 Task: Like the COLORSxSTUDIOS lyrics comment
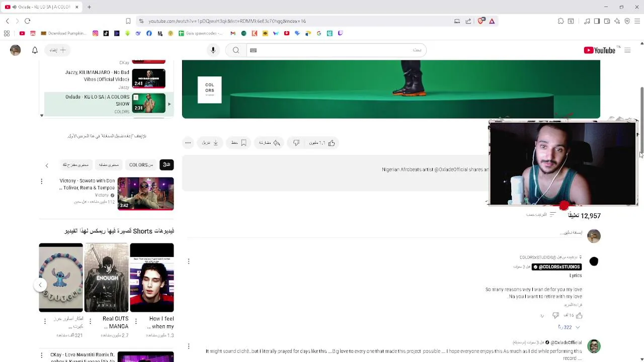tap(579, 315)
